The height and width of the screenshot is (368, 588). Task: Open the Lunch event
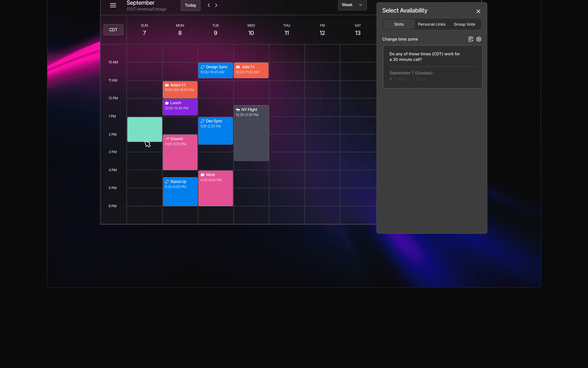click(180, 107)
